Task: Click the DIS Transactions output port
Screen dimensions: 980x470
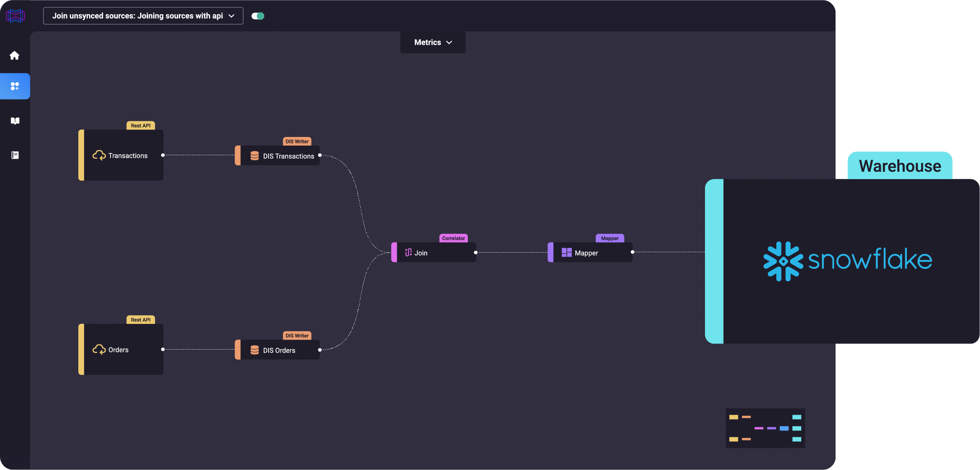Action: tap(320, 155)
